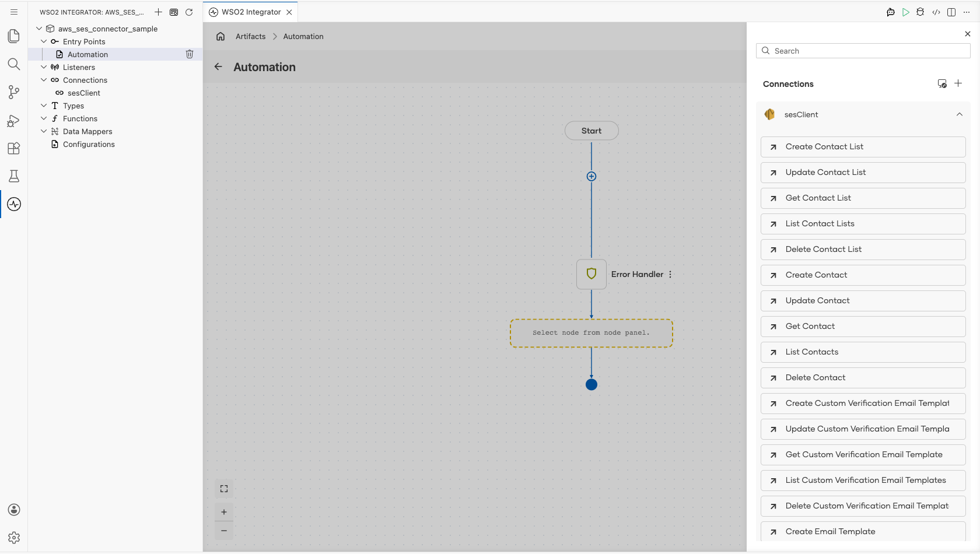980x554 pixels.
Task: Collapse Connections tree node
Action: (44, 80)
